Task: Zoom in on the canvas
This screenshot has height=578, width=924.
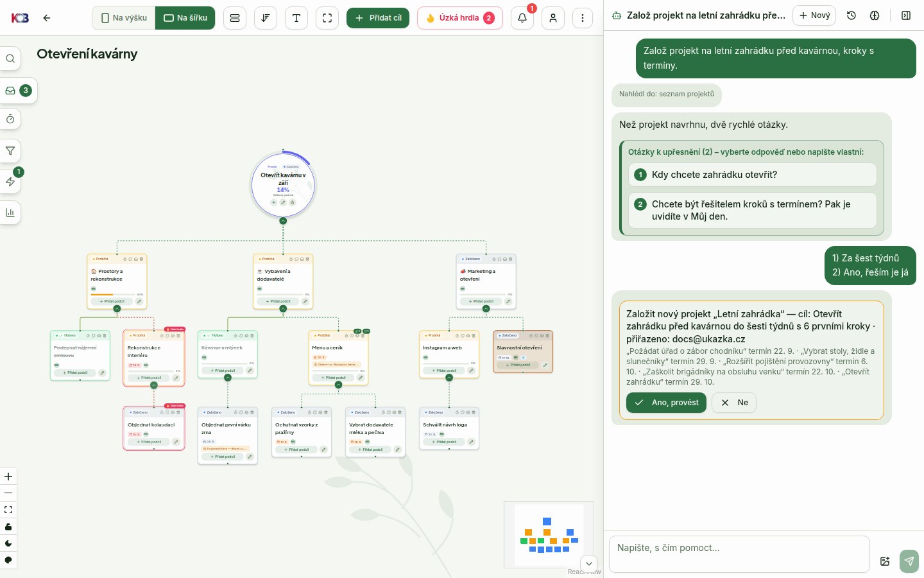Action: tap(8, 477)
